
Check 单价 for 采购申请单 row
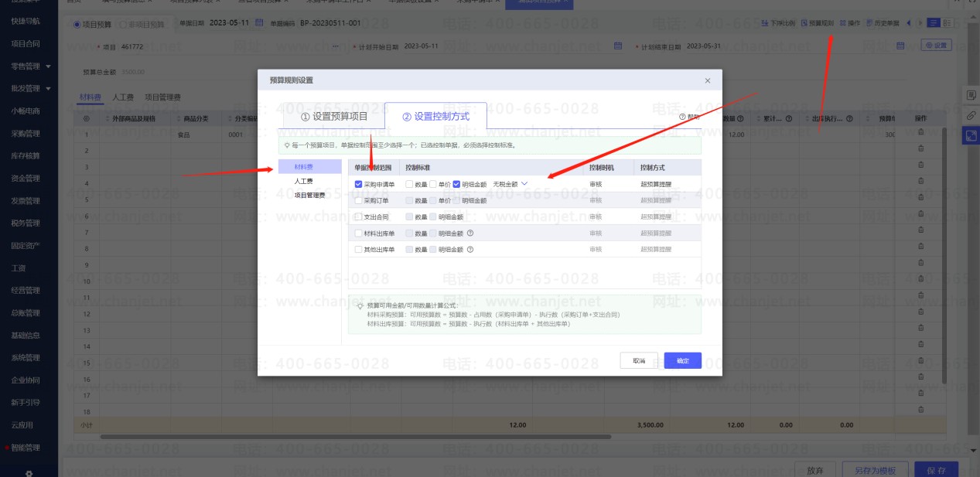tap(433, 184)
